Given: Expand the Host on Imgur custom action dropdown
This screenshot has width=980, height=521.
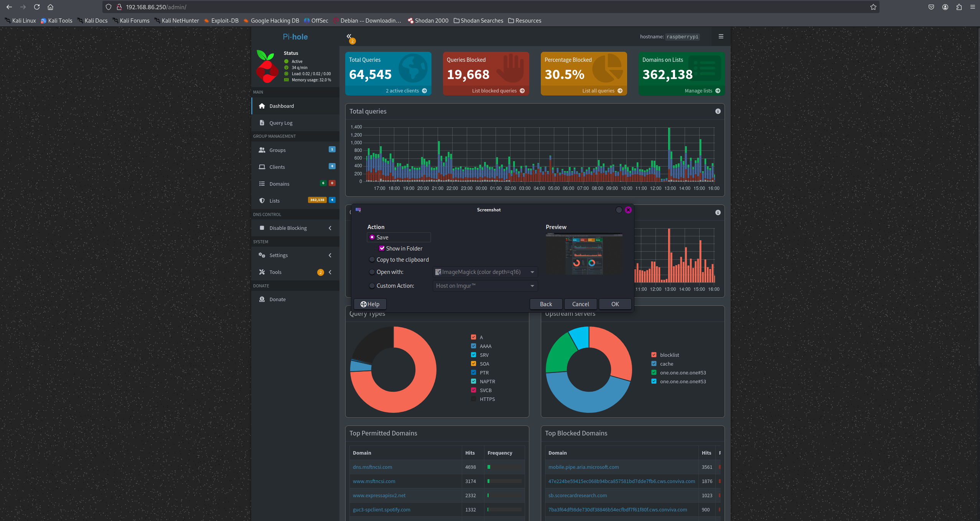Looking at the screenshot, I should [x=484, y=286].
